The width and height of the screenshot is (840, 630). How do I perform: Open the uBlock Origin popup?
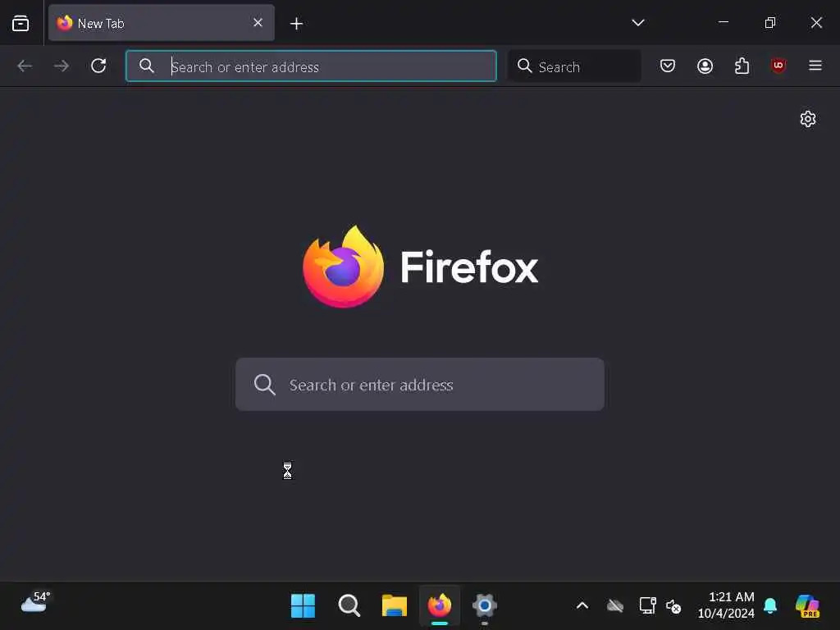(x=778, y=66)
